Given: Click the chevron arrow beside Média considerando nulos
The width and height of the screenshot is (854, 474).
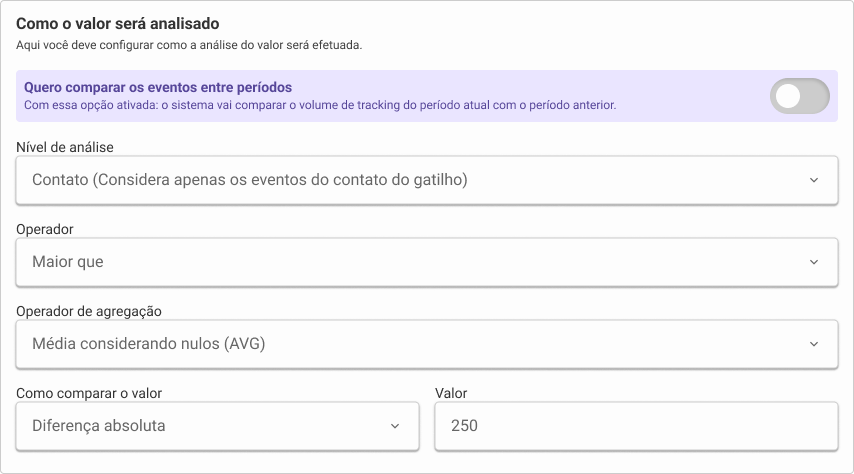Looking at the screenshot, I should pos(814,344).
